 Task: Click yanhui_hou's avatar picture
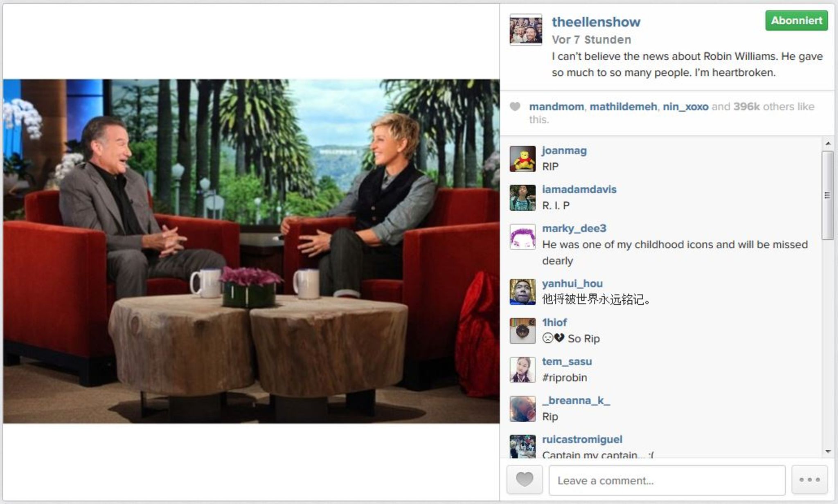point(523,292)
